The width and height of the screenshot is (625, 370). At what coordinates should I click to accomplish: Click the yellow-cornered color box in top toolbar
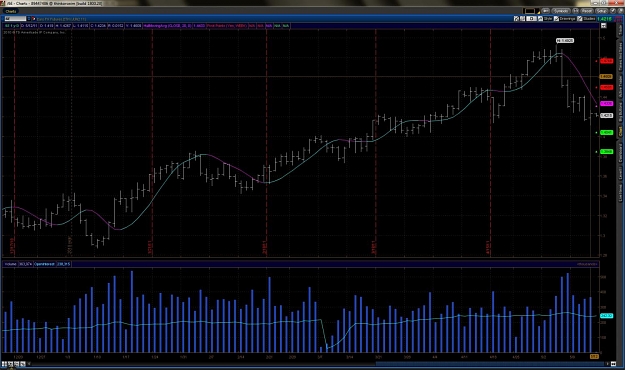[531, 11]
